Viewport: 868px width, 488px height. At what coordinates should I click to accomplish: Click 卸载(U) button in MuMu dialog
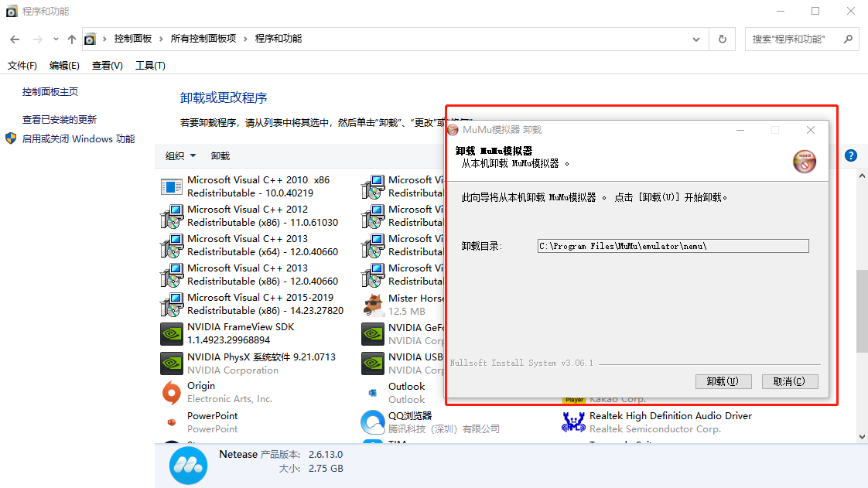click(x=723, y=381)
